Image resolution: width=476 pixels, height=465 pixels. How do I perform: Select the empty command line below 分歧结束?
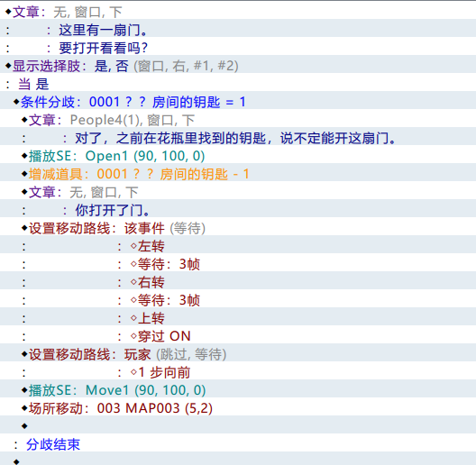(x=238, y=459)
